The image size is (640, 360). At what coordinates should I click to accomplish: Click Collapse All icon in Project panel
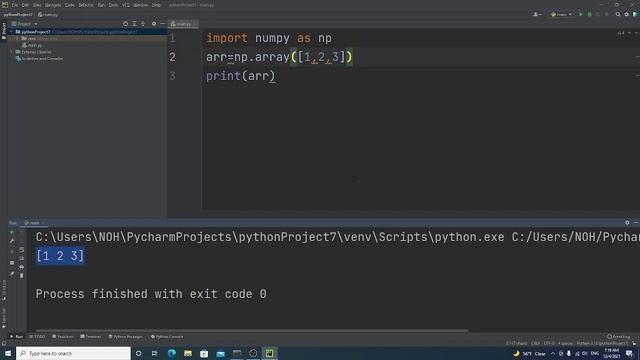coord(143,24)
